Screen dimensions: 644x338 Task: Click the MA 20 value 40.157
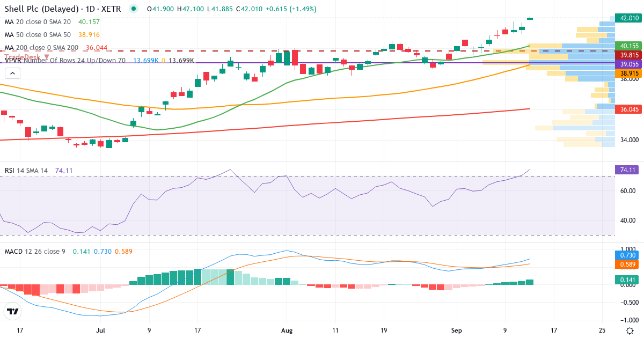click(89, 22)
